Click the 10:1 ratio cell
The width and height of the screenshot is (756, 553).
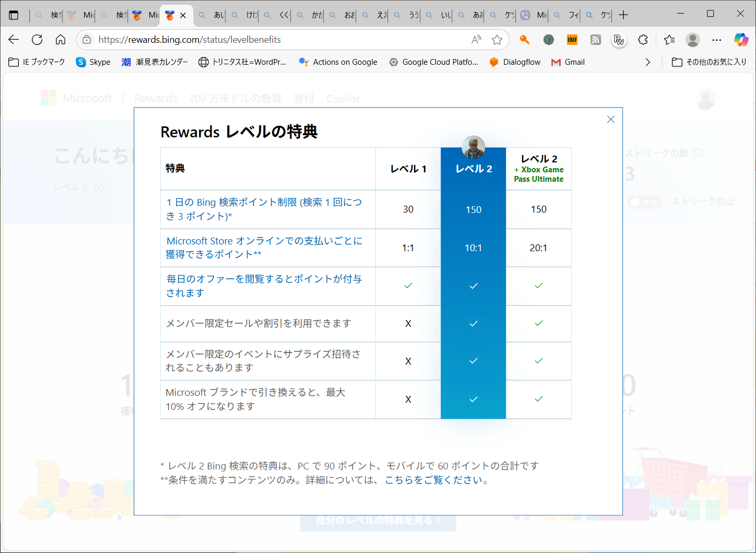point(474,248)
